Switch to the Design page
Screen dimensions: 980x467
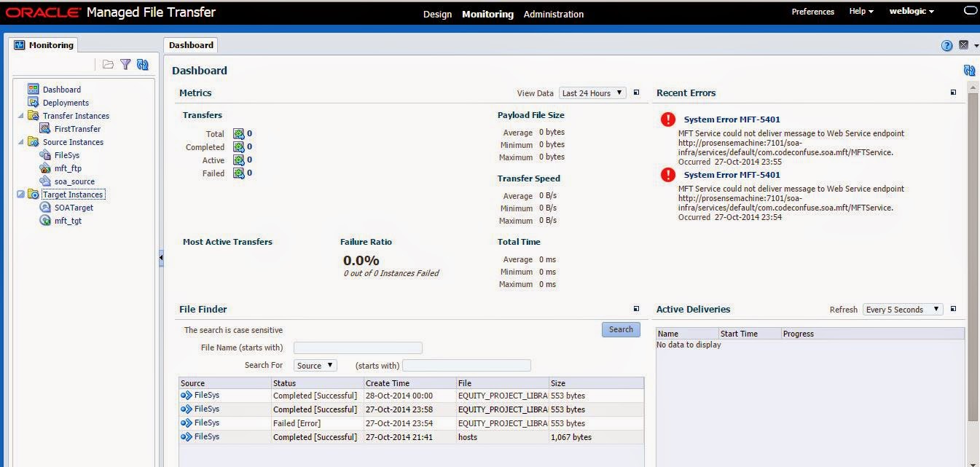[x=437, y=14]
